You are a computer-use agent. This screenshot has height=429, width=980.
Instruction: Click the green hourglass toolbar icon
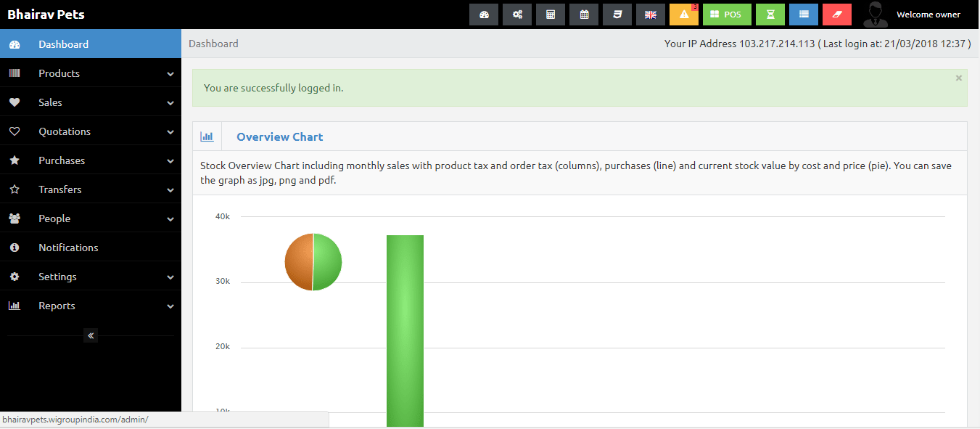(x=770, y=15)
